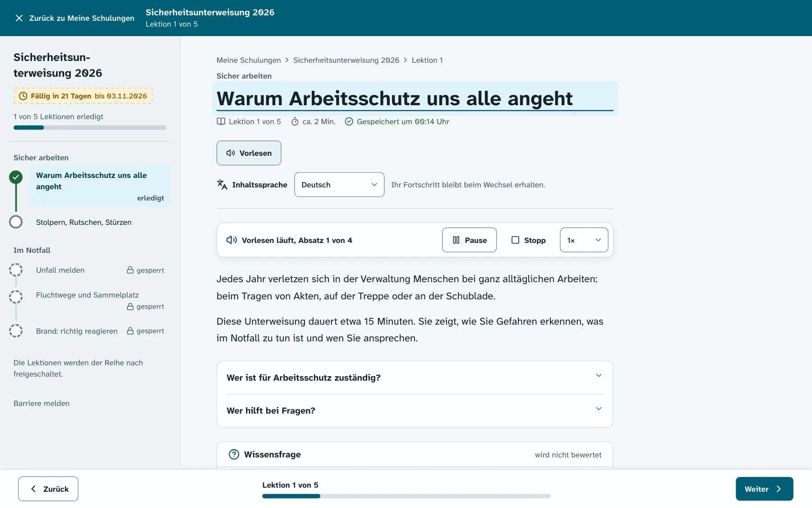
Task: Click the Lektion 1 breadcrumb item
Action: (427, 60)
